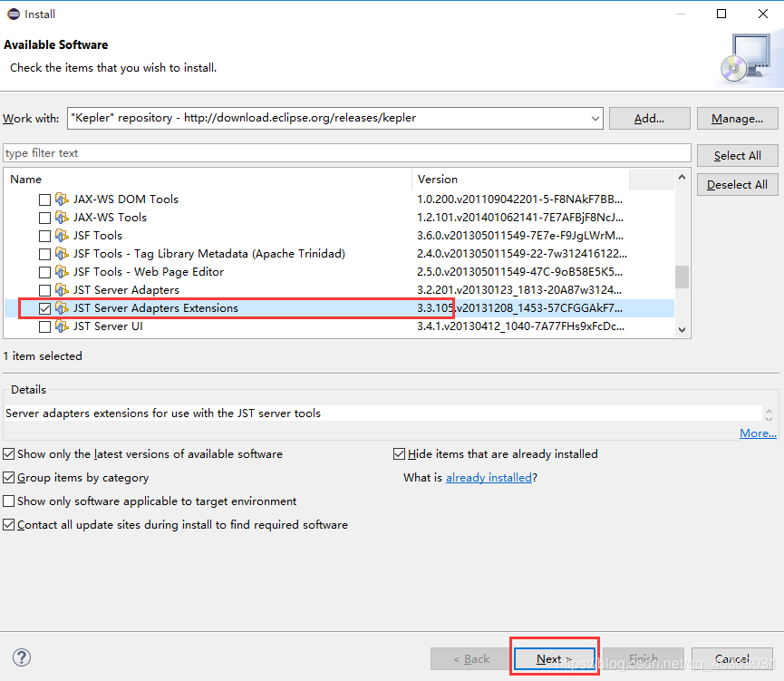This screenshot has width=784, height=681.
Task: Tick the JSF Tools - Web Page Editor checkbox
Action: tap(44, 272)
